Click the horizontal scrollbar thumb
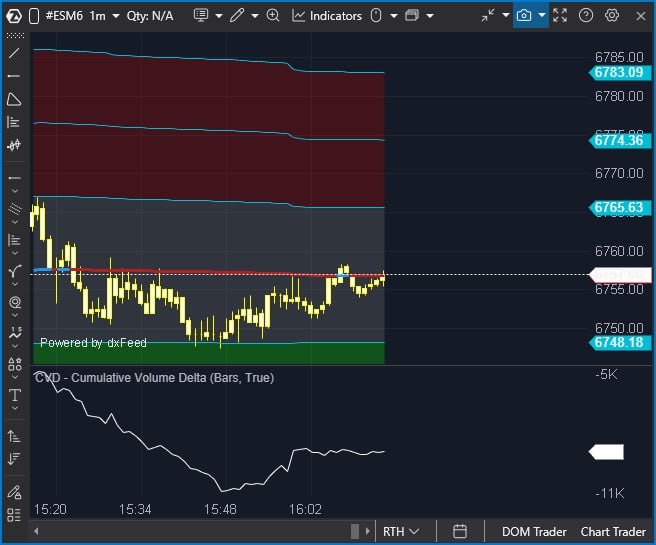Viewport: 656px width, 545px height. [355, 531]
